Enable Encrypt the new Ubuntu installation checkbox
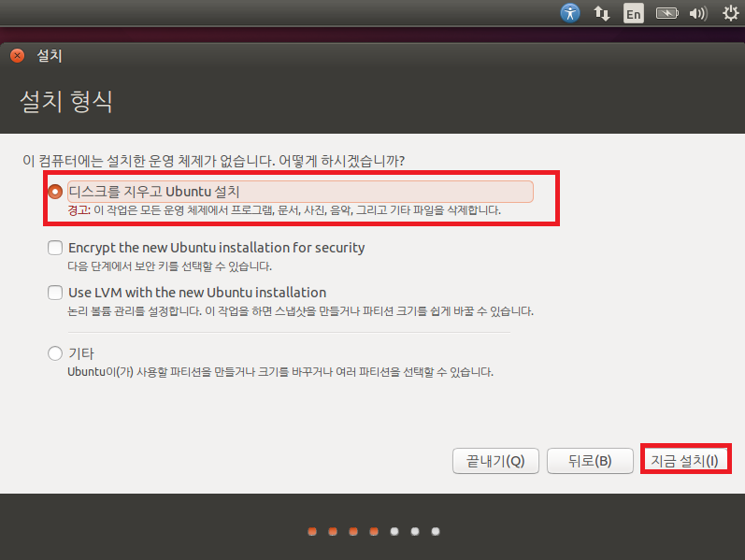 pyautogui.click(x=55, y=248)
